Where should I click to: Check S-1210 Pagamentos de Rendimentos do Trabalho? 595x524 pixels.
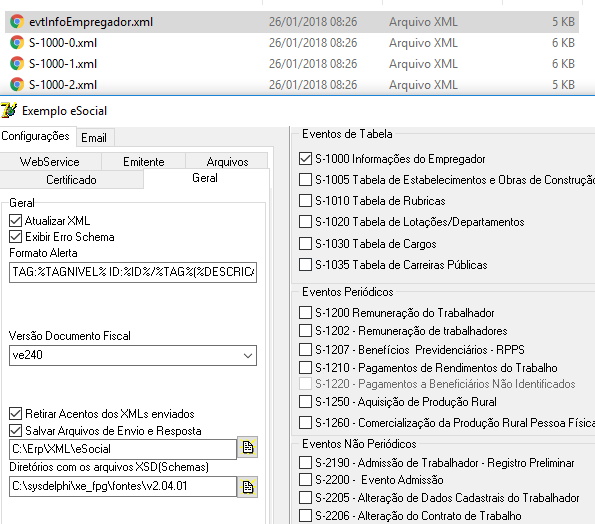(x=305, y=368)
